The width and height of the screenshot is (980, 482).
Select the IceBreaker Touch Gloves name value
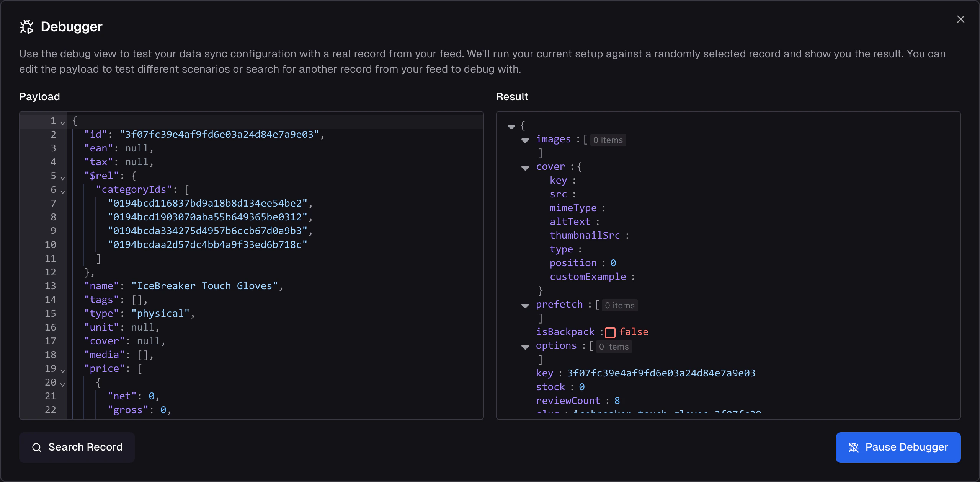click(x=205, y=286)
